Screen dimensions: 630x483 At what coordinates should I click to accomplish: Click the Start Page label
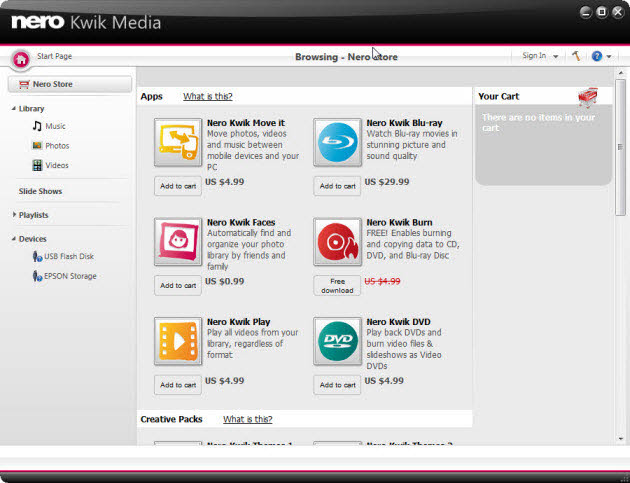[55, 56]
